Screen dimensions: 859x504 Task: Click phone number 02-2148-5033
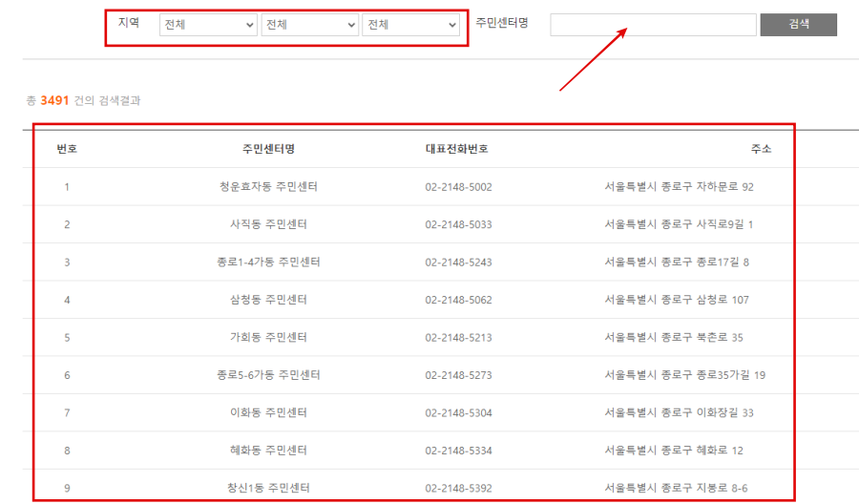tap(458, 224)
